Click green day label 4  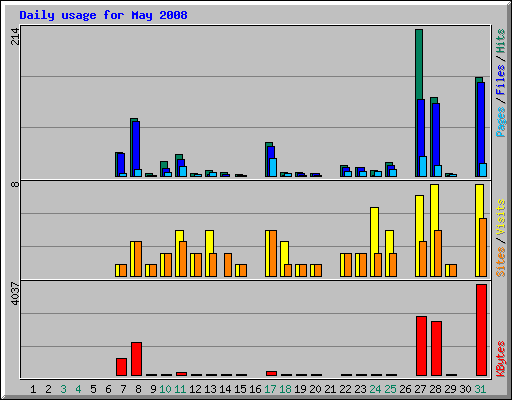pos(78,389)
